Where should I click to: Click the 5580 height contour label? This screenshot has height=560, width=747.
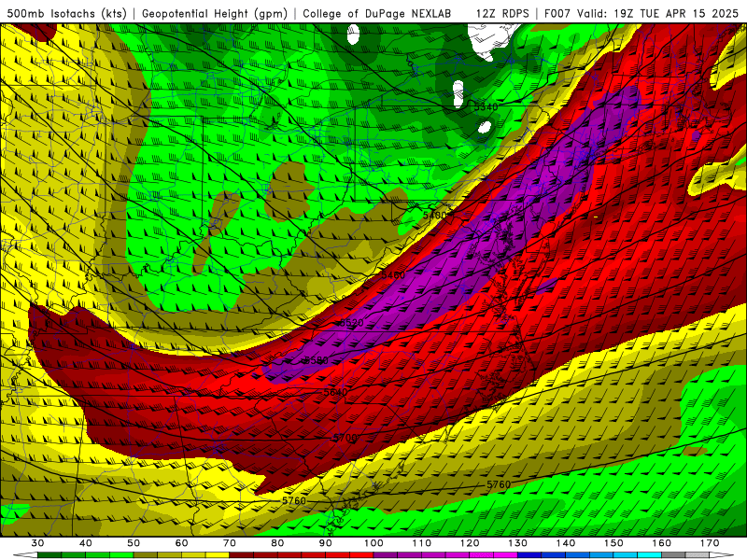[x=317, y=360]
